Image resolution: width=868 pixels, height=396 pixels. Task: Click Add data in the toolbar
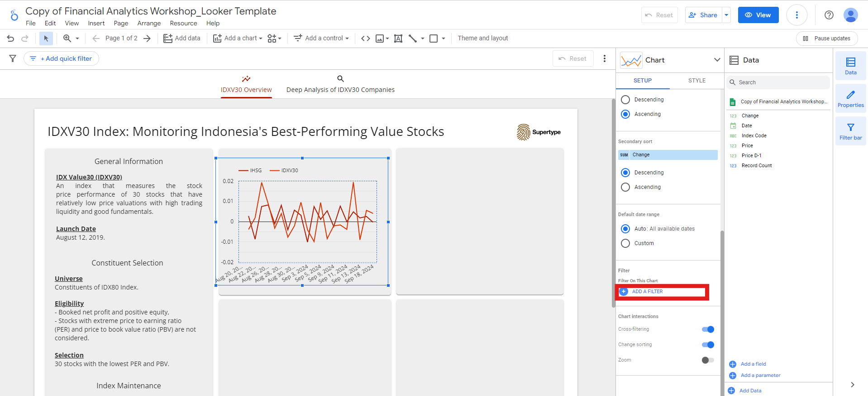pos(181,39)
